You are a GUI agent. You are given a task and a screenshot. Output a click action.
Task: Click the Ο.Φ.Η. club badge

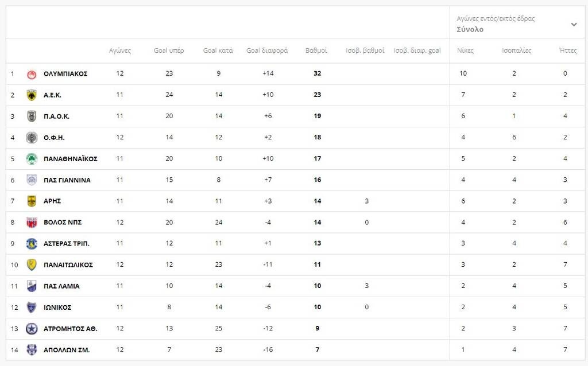tap(32, 138)
